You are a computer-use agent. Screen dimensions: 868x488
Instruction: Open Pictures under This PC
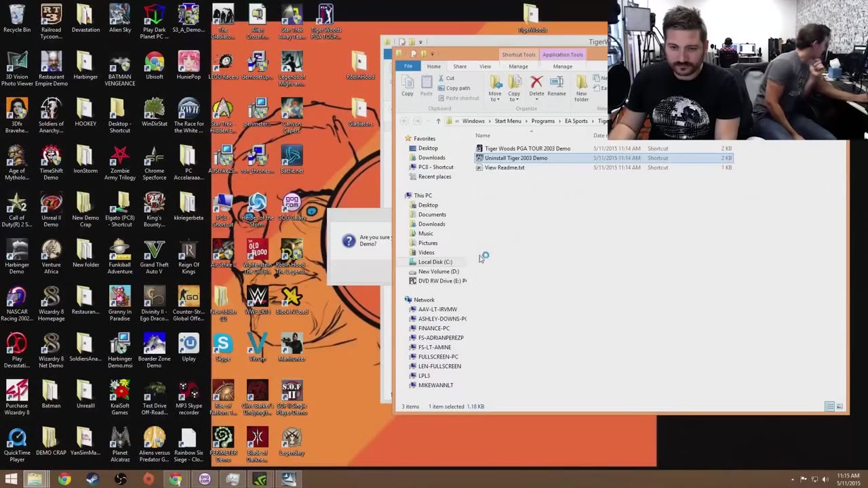point(428,243)
